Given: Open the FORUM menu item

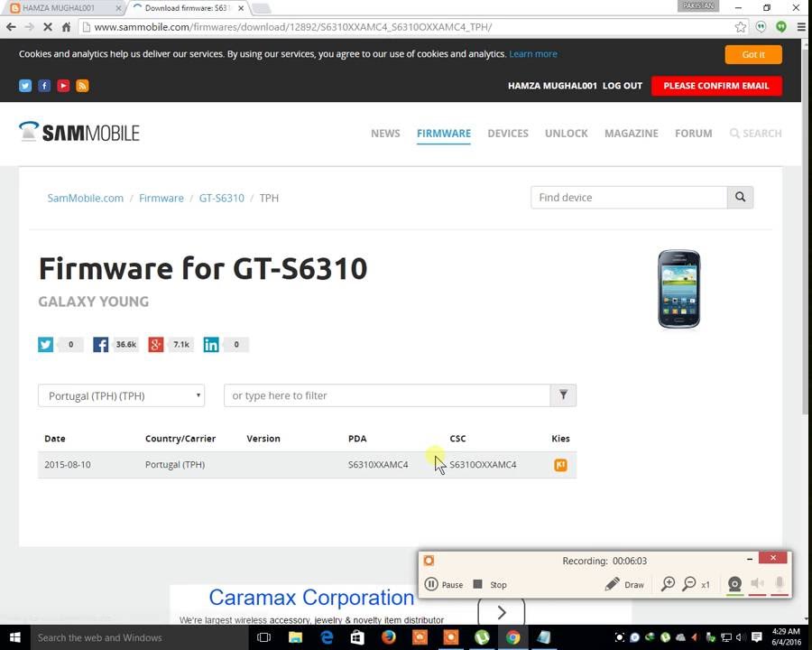Looking at the screenshot, I should click(694, 134).
